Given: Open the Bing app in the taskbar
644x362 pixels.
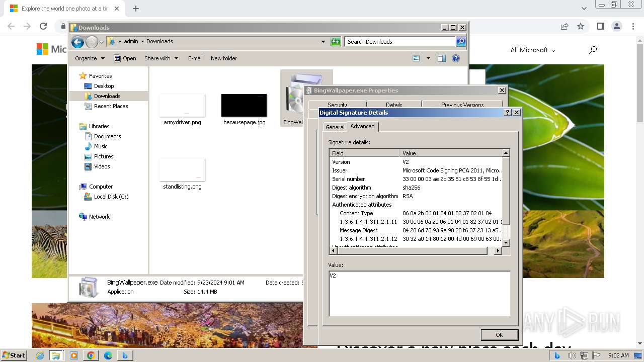Looking at the screenshot, I should coord(125,355).
